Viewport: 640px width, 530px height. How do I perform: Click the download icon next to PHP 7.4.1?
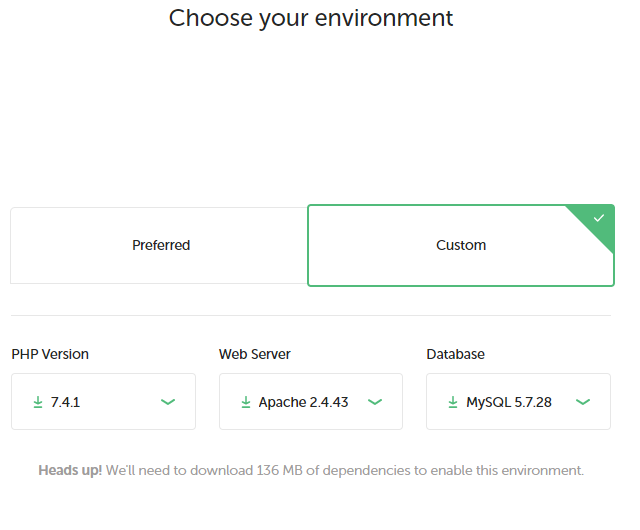pos(38,402)
